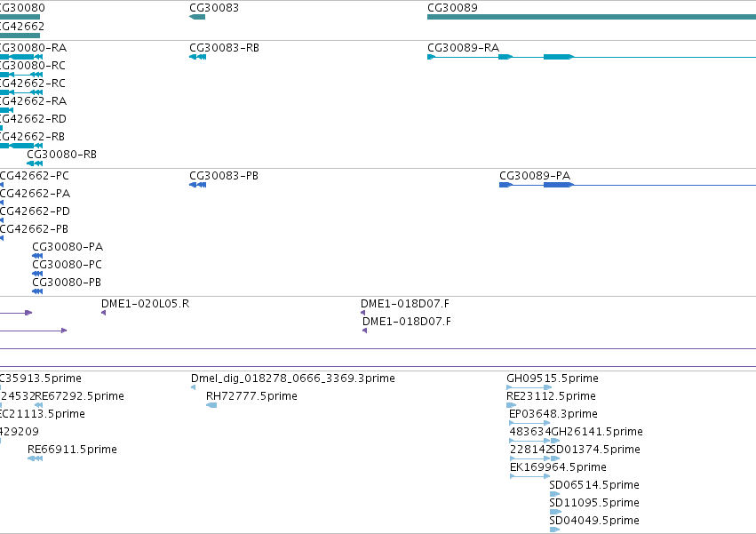Click EST RE66911.5prime label
The width and height of the screenshot is (756, 534).
pyautogui.click(x=72, y=450)
